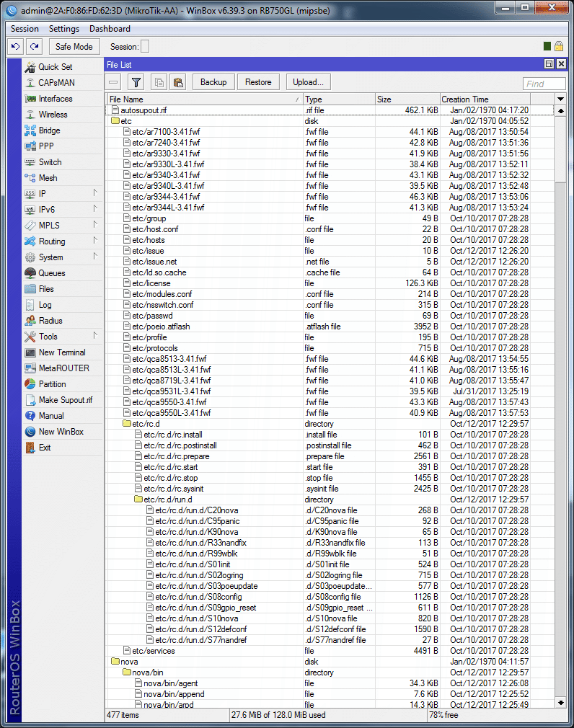Screen dimensions: 574x728
Task: Open Wireless settings icon
Action: [x=30, y=114]
